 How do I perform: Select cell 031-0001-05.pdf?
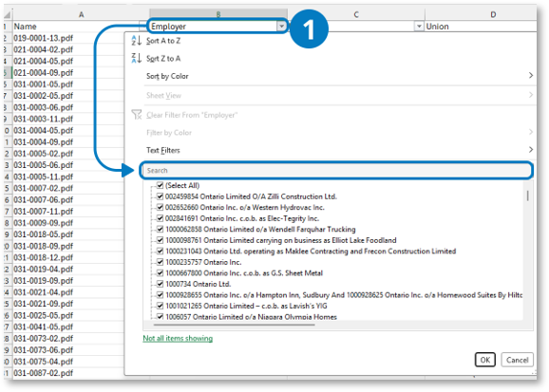coord(68,84)
